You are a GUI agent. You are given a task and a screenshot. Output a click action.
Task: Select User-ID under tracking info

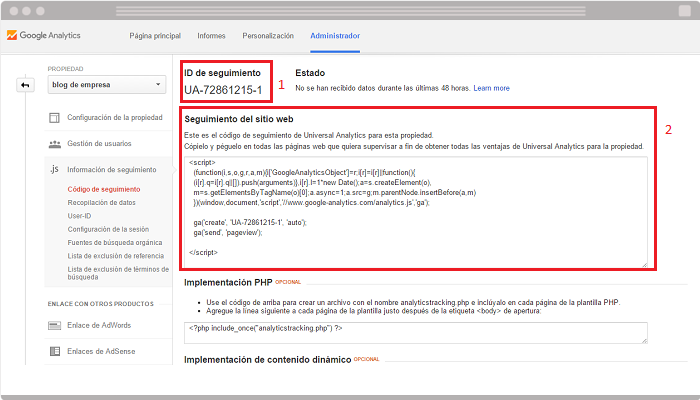point(81,215)
